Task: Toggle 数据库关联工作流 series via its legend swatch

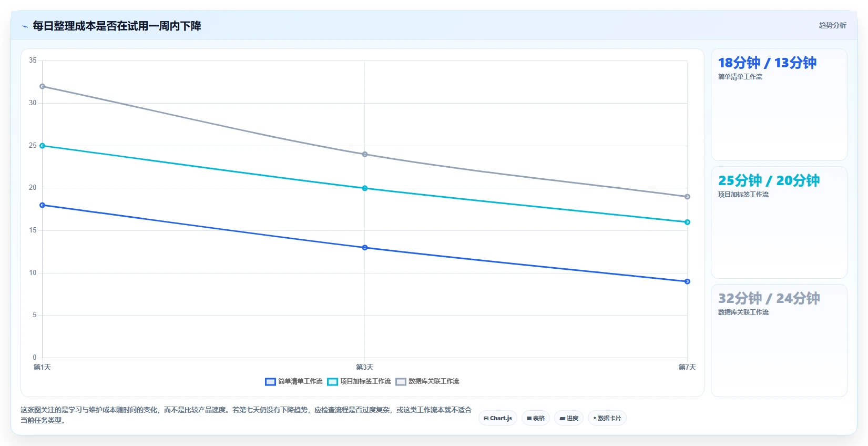Action: 401,382
